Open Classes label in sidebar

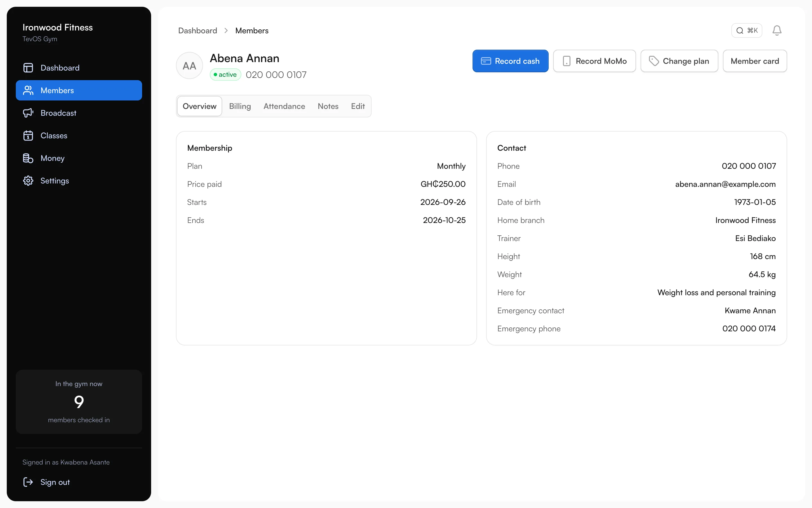(x=54, y=135)
